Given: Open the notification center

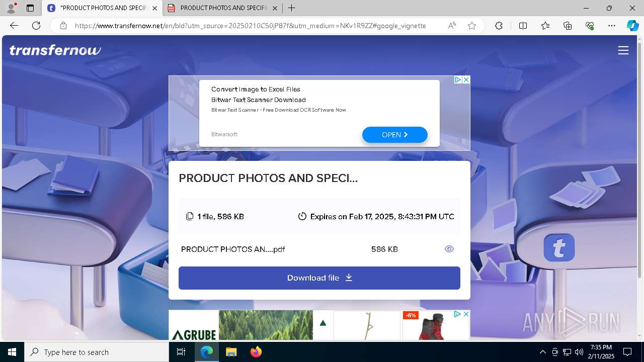Looking at the screenshot, I should (x=627, y=352).
